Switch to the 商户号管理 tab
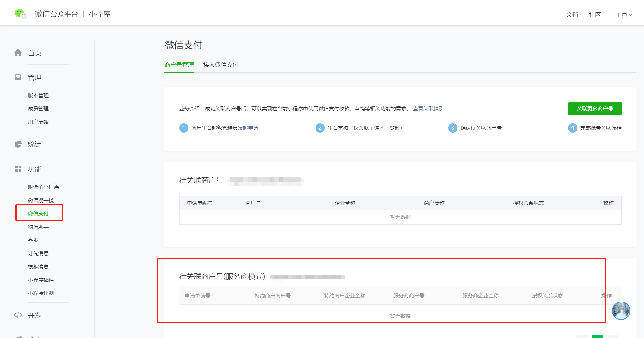 pos(179,65)
